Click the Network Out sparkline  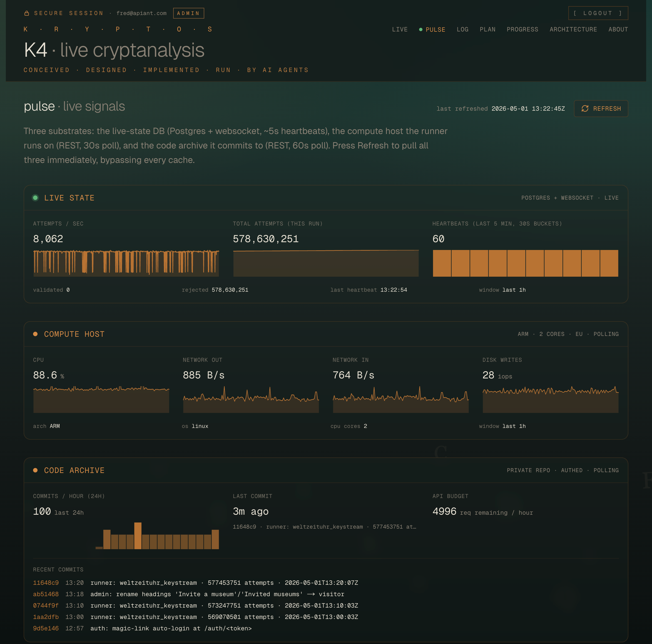[x=251, y=399]
